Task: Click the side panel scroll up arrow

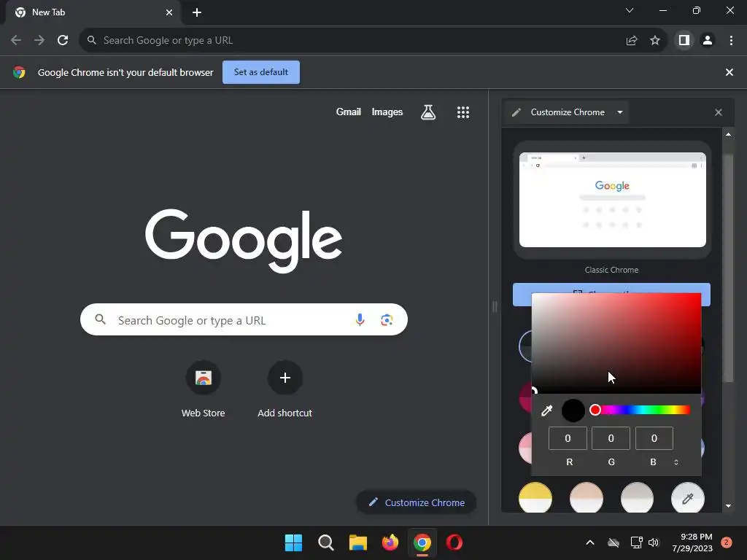Action: (x=728, y=135)
